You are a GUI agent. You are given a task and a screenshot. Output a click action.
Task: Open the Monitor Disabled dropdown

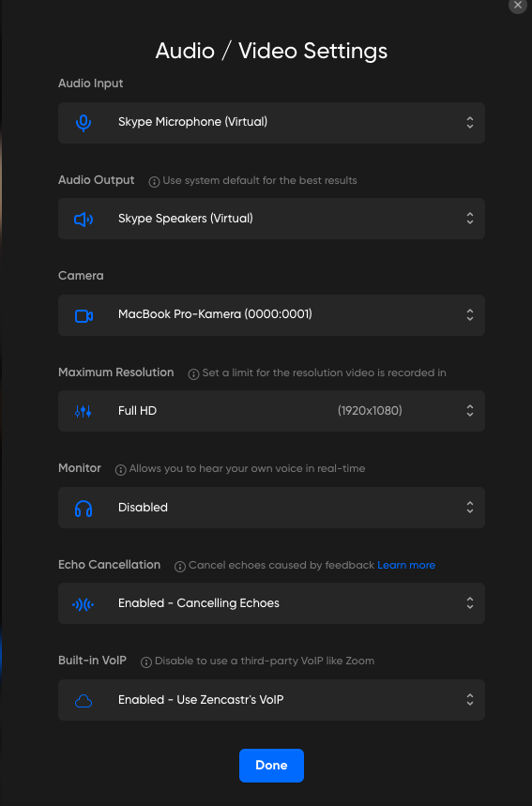pyautogui.click(x=271, y=508)
